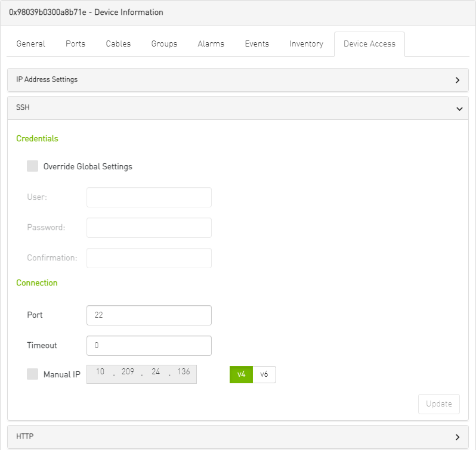Image resolution: width=476 pixels, height=450 pixels.
Task: Open the Cables tab
Action: pyautogui.click(x=118, y=44)
